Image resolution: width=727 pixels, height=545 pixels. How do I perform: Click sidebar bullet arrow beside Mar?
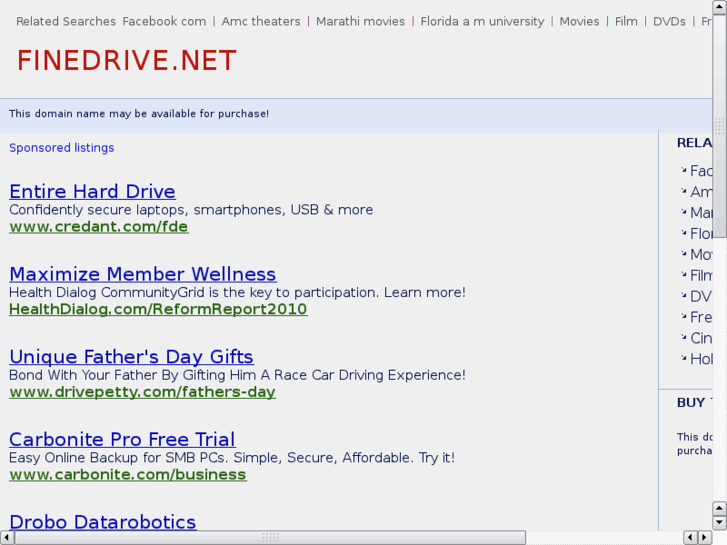coord(683,212)
